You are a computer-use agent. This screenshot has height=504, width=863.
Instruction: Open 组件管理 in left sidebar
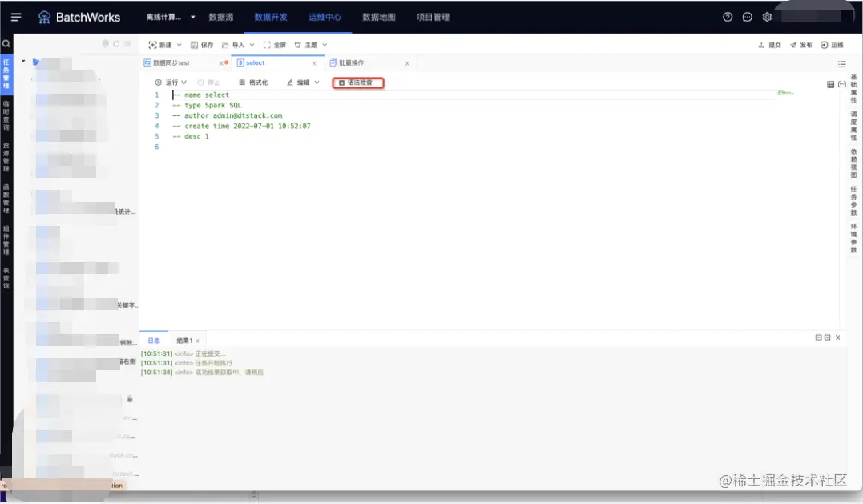[6, 240]
